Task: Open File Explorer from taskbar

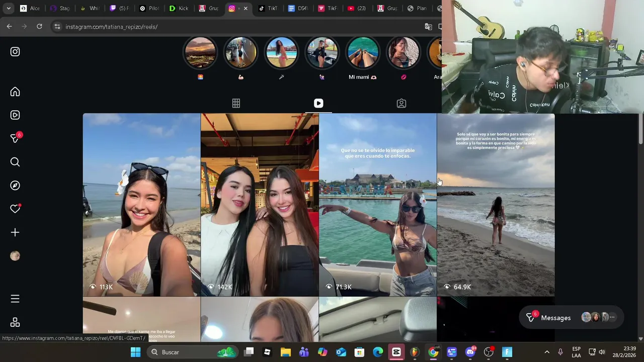Action: 285,352
